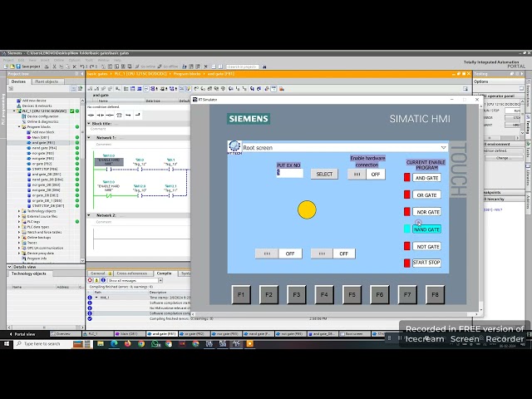This screenshot has height=399, width=532.
Task: Open the Project menu
Action: tap(8, 60)
